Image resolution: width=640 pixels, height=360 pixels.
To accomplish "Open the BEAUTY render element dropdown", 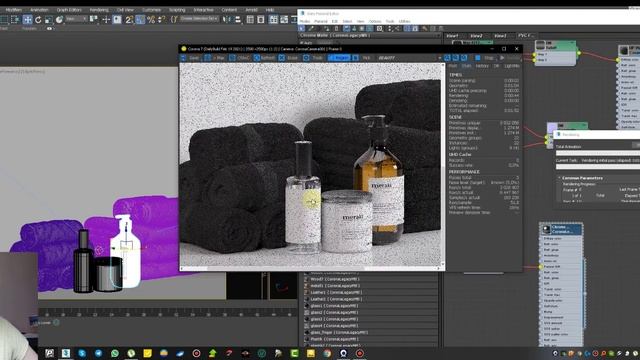I will point(409,58).
